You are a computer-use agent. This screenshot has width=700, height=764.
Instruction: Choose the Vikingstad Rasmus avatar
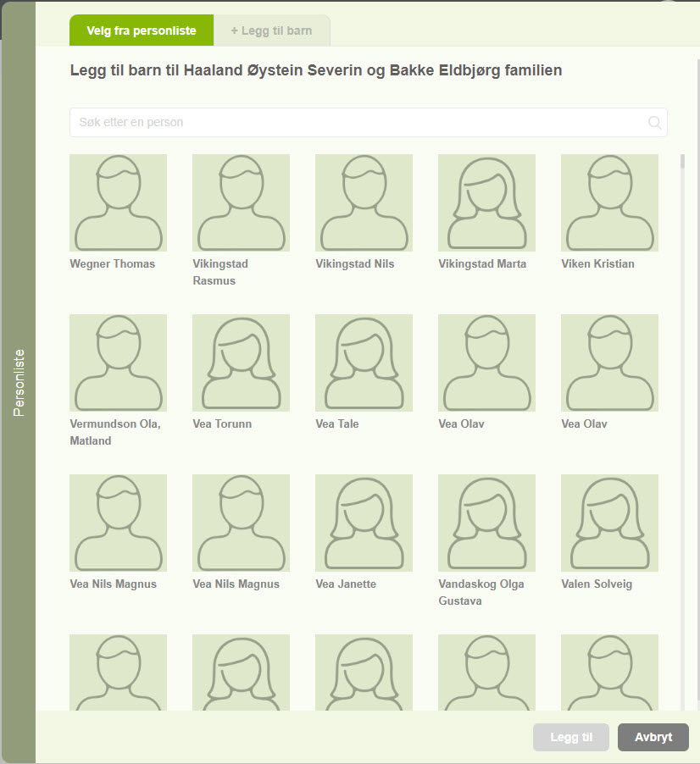coord(241,202)
